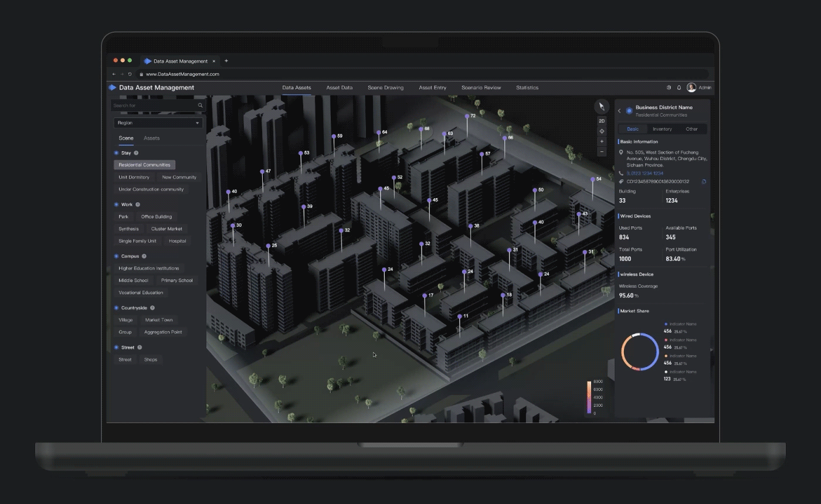The height and width of the screenshot is (504, 821).
Task: Select the Residential Communities chip
Action: (144, 165)
